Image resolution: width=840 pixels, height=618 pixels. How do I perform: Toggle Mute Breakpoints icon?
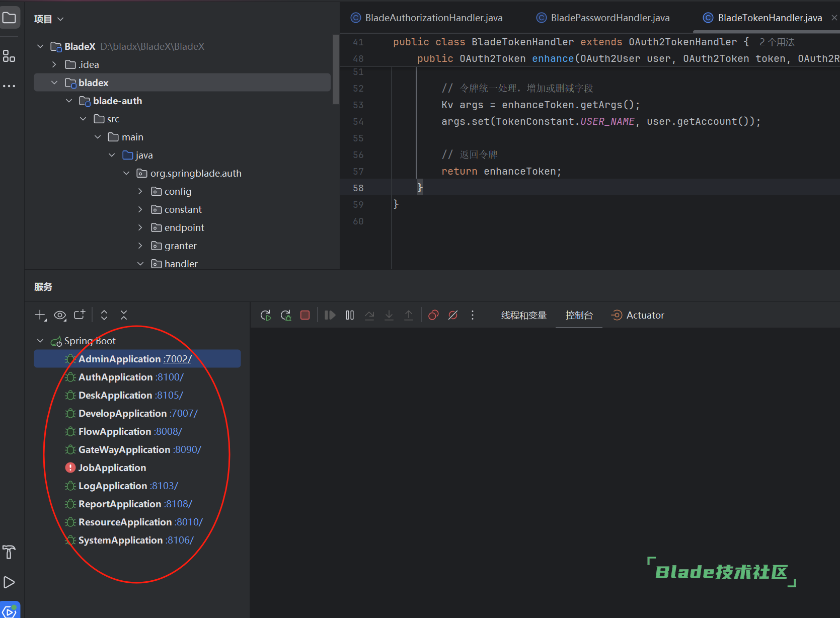(453, 315)
